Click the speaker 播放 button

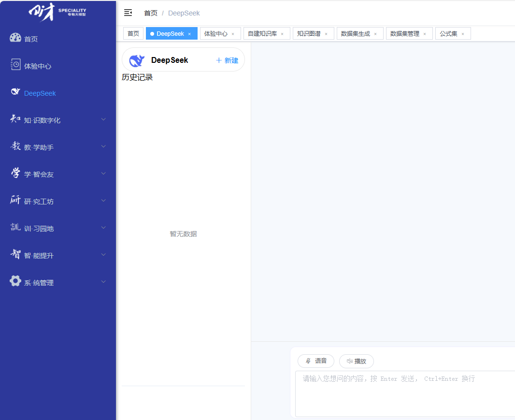click(357, 361)
